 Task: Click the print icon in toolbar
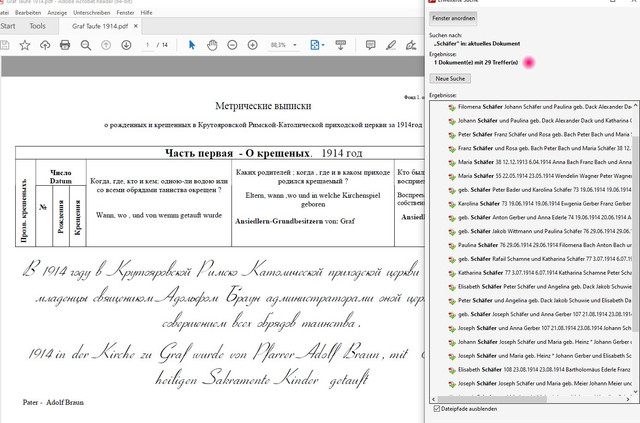65,45
